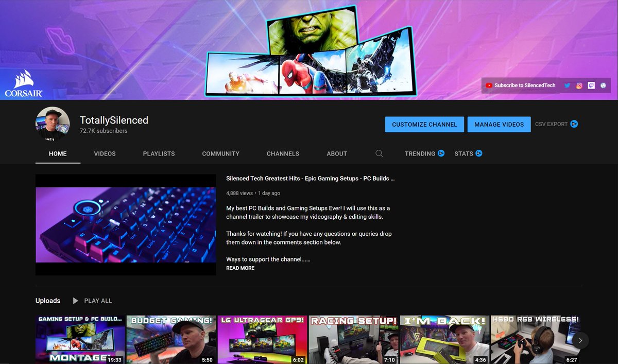Viewport: 618px width, 364px height.
Task: Open the STATS tab
Action: click(x=468, y=153)
